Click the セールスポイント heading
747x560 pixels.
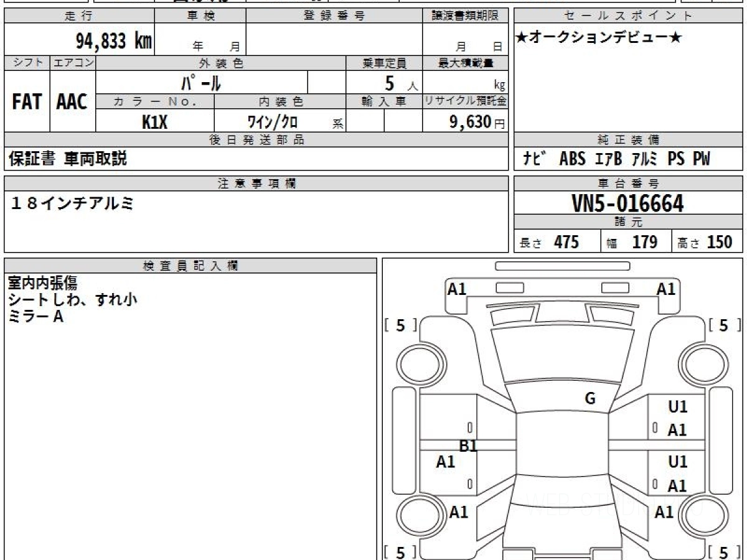point(628,16)
